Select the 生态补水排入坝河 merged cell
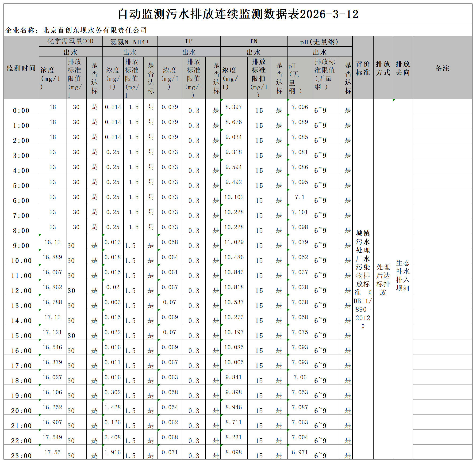Image resolution: width=476 pixels, height=463 pixels. [403, 275]
